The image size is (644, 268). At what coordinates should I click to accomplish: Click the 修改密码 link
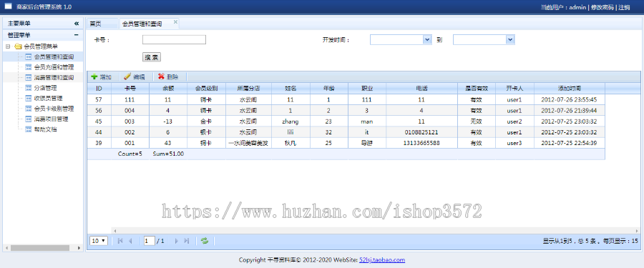602,7
